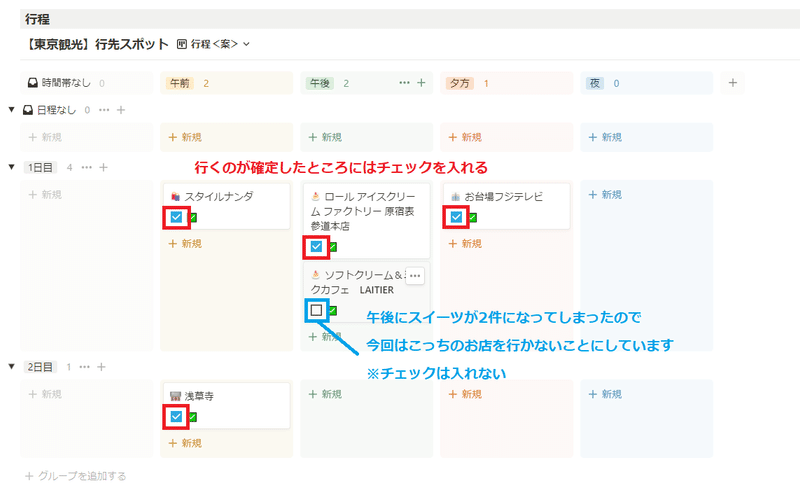Collapse the 2日目 group triangle
This screenshot has height=495, width=800.
(12, 366)
